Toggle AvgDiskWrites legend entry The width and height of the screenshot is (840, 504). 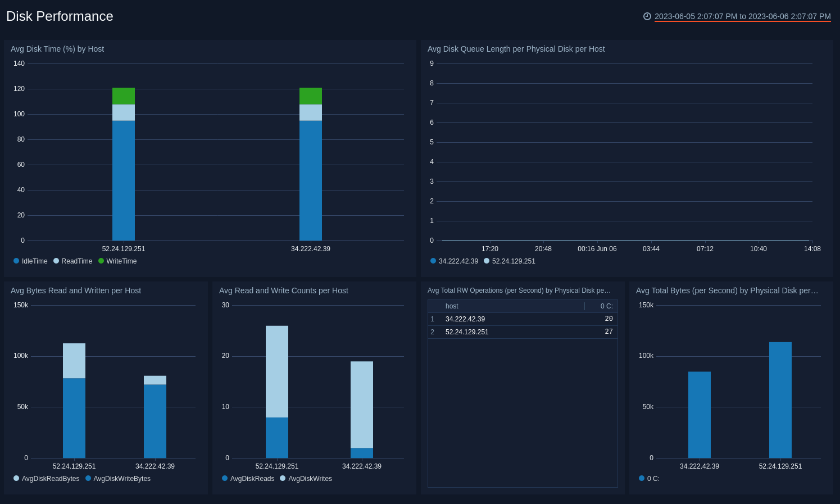coord(306,479)
